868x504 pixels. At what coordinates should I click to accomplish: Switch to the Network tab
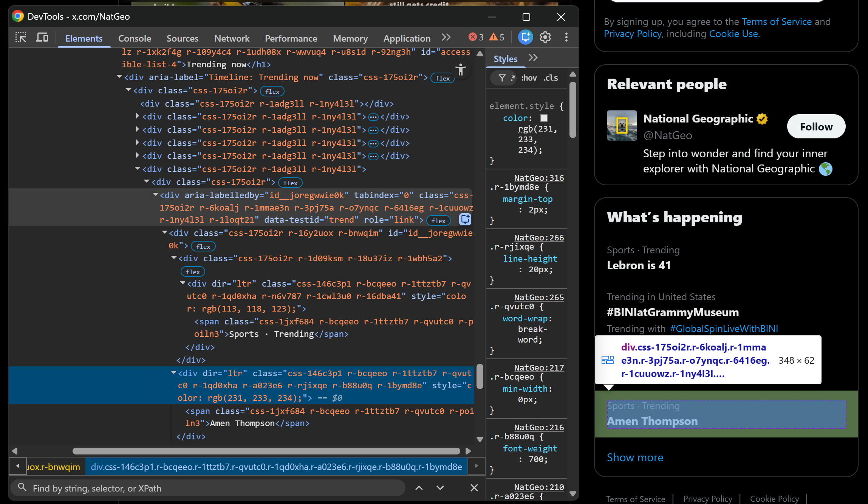(x=232, y=38)
